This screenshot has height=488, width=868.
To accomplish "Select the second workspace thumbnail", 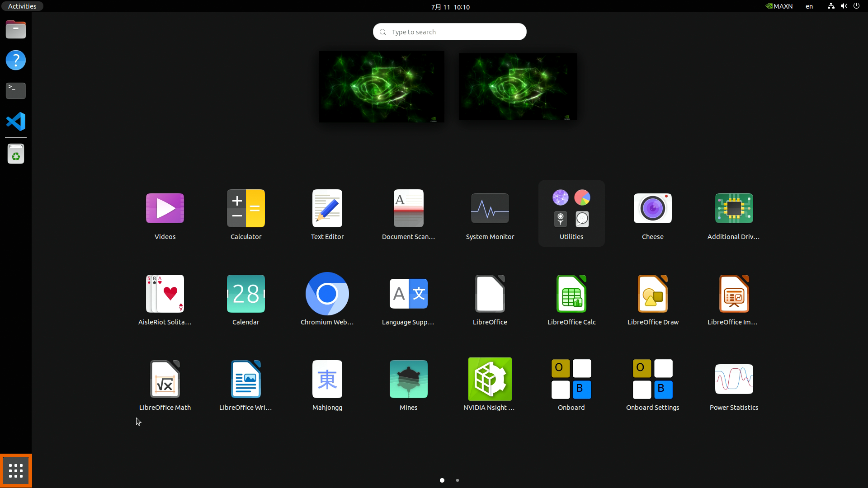I will [518, 87].
